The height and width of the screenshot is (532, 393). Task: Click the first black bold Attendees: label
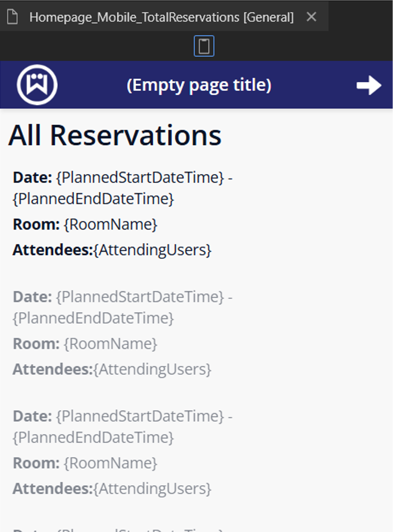53,250
